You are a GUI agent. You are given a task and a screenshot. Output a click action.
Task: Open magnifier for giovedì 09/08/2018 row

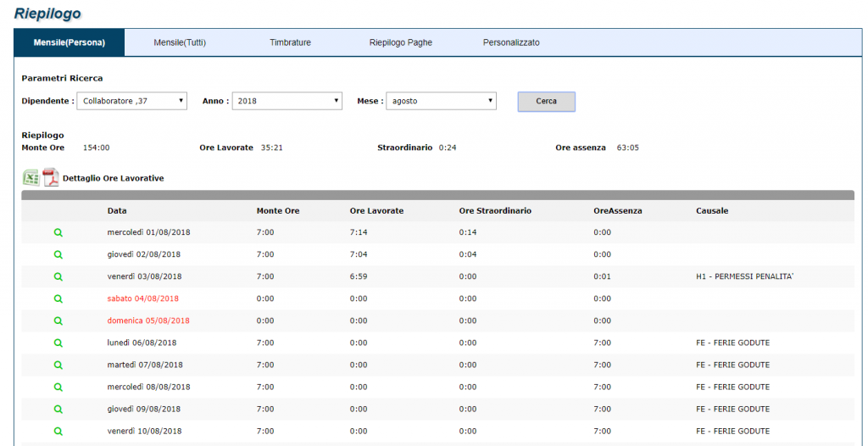click(58, 409)
